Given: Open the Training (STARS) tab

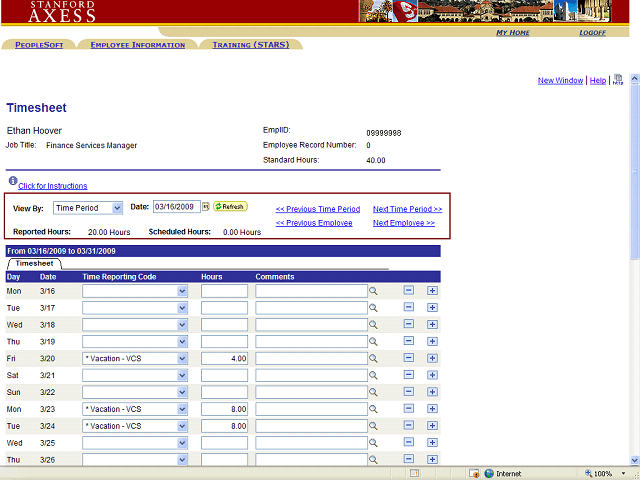Looking at the screenshot, I should point(250,45).
